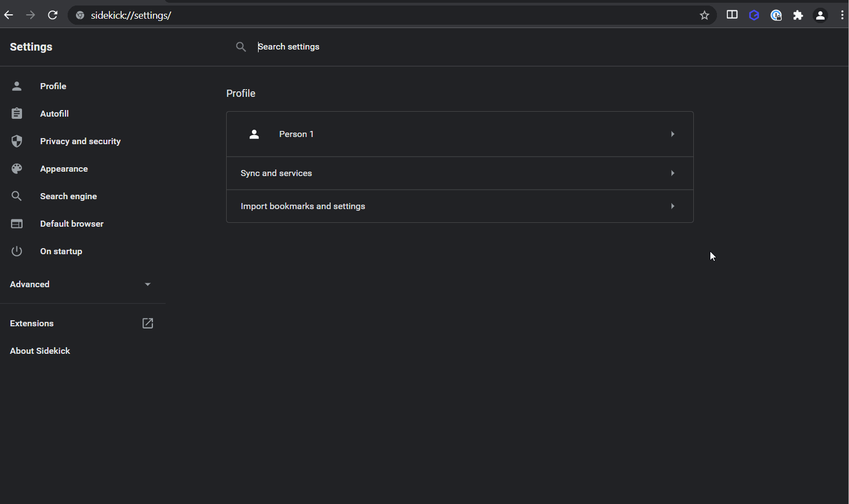Expand the Advanced settings section
The image size is (849, 504).
point(80,284)
